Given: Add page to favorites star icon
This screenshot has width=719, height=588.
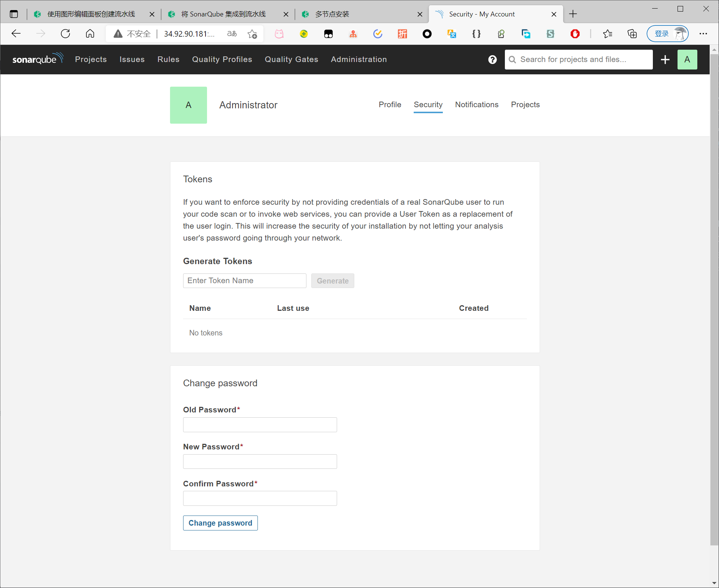Looking at the screenshot, I should click(x=252, y=34).
